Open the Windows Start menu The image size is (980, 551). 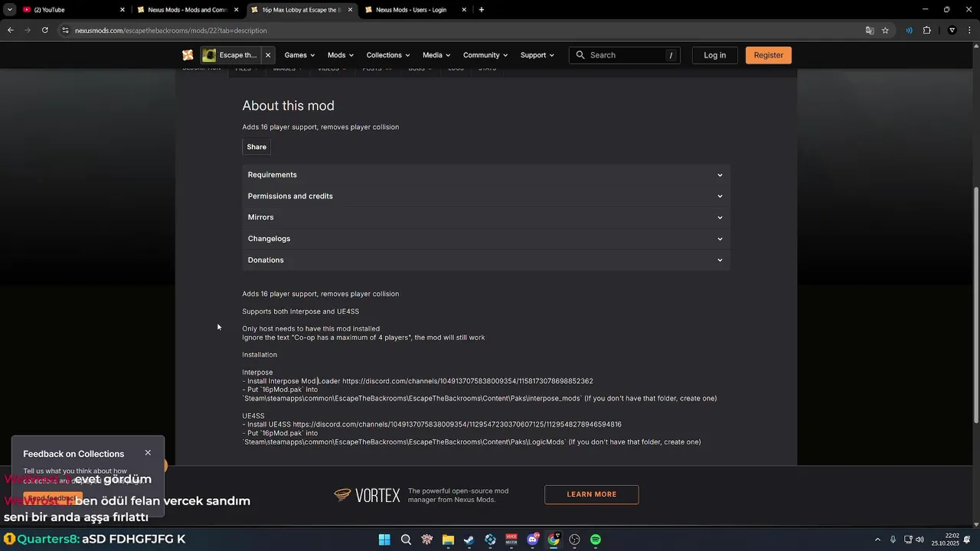384,540
